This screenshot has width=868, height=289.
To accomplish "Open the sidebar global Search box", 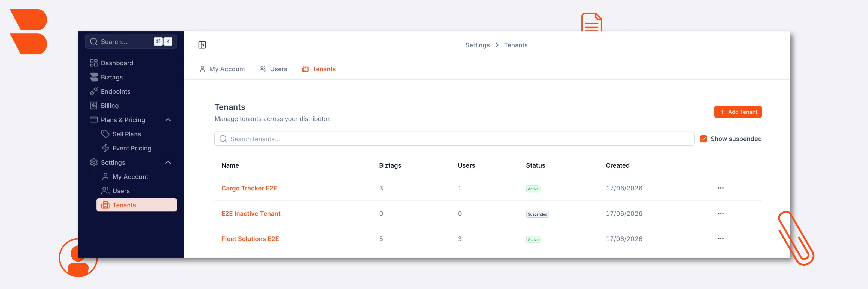I will point(131,42).
